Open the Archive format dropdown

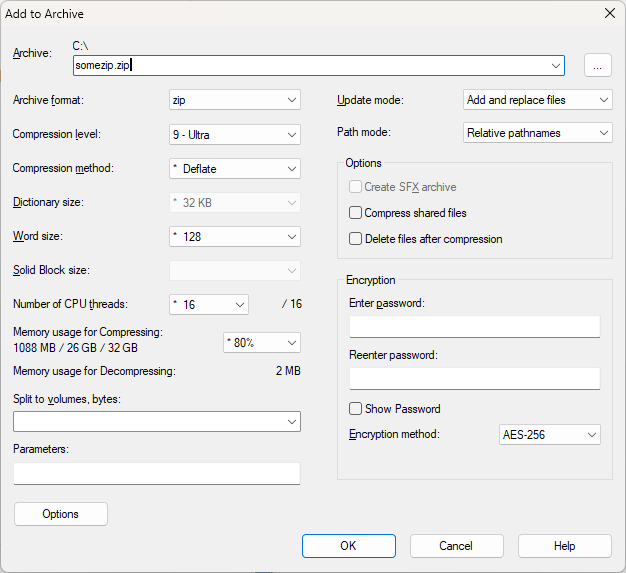tap(235, 100)
